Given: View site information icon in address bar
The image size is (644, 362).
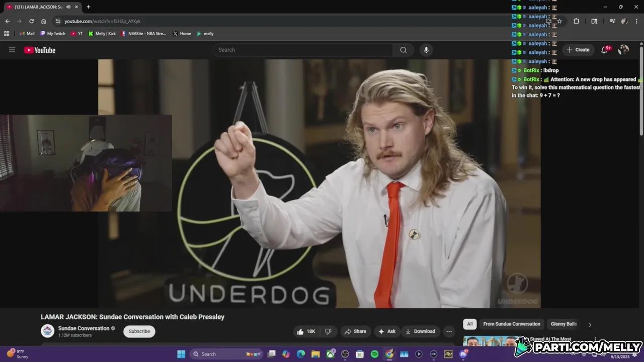Looking at the screenshot, I should tap(58, 21).
